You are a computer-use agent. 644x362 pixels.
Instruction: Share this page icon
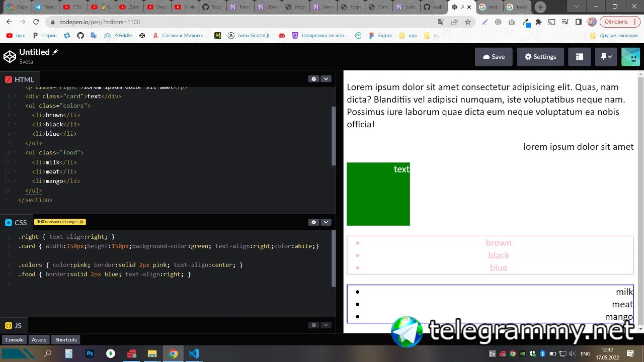(x=454, y=22)
